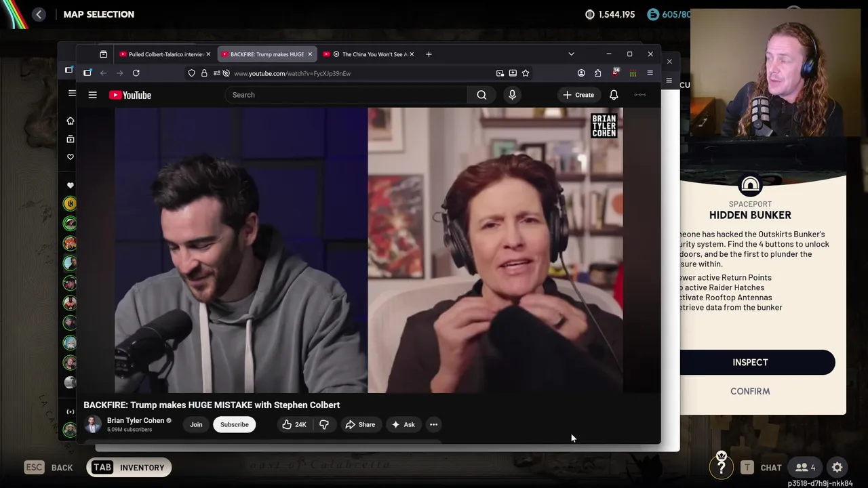Like the video with the 24K thumbs up

tap(294, 424)
